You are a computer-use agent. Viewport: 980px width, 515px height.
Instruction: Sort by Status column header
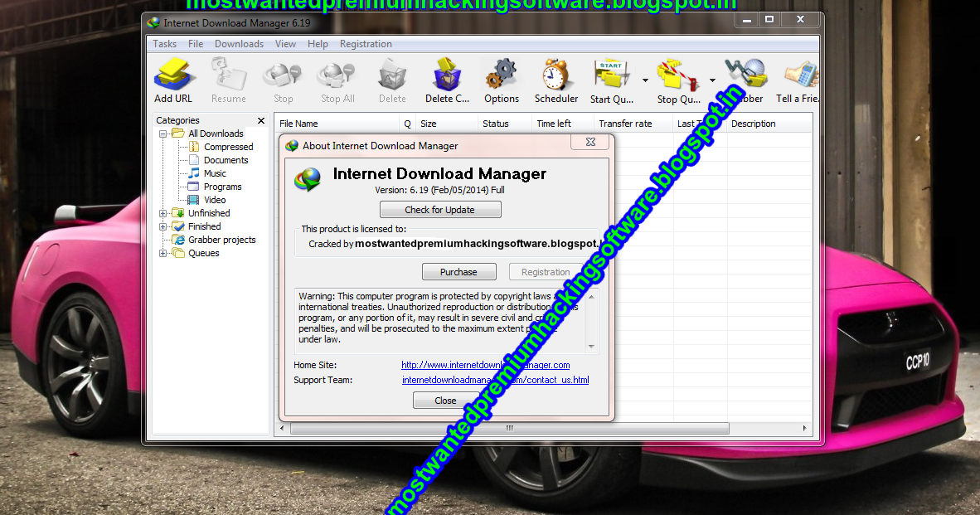coord(504,124)
